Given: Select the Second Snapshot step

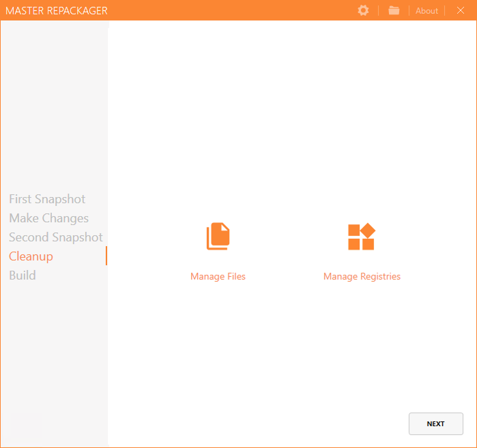Looking at the screenshot, I should coord(55,237).
